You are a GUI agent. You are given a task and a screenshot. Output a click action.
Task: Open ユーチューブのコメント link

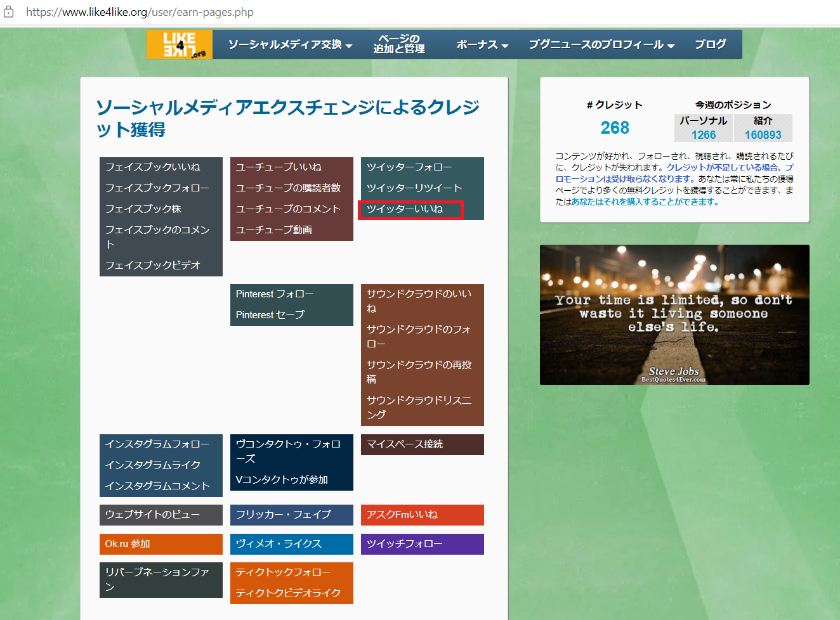pos(288,209)
